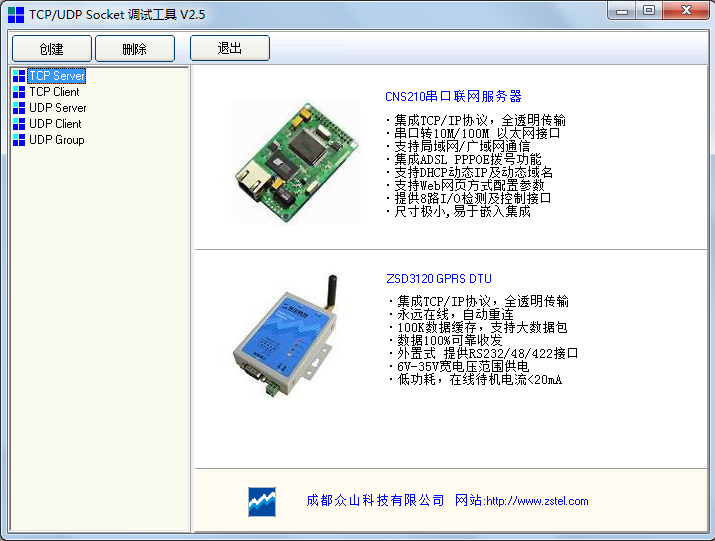The width and height of the screenshot is (715, 541).
Task: Click the 永远在线，自动重连 feature line
Action: tap(451, 314)
